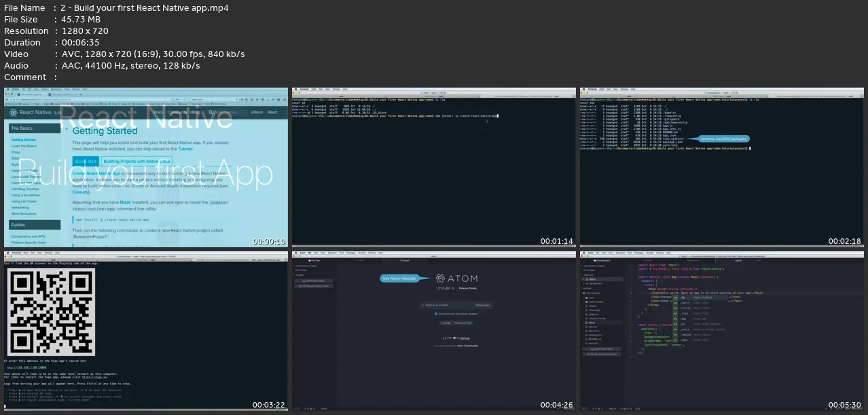Viewport: 868px width, 415px height.
Task: Select Using List Views sidebar item
Action: (24, 201)
